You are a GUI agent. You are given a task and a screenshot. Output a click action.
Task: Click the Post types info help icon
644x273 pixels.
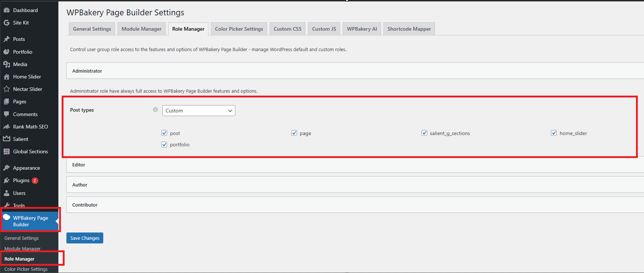coord(155,109)
